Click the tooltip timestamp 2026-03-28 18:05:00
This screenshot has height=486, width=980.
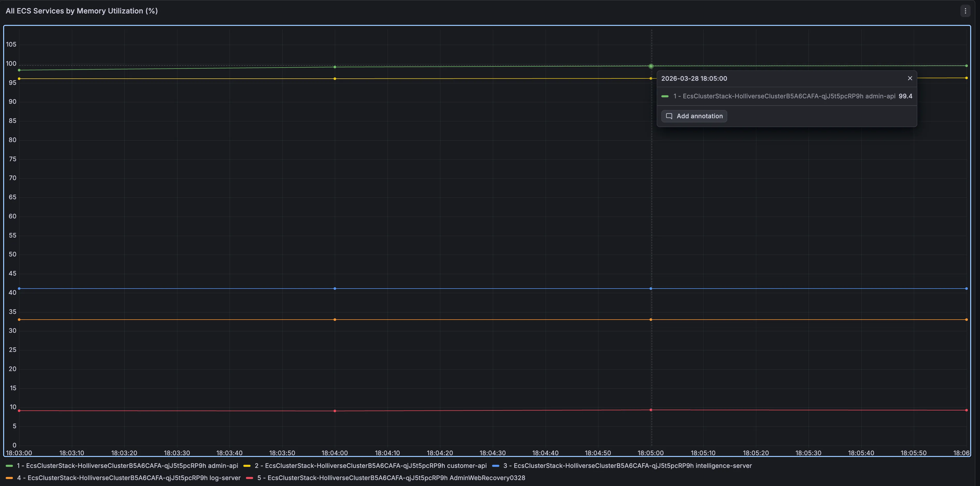coord(694,78)
